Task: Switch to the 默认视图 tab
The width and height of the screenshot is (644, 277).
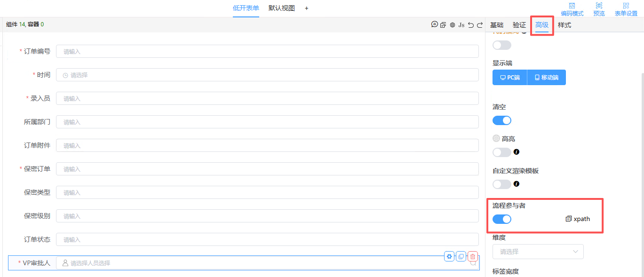Action: [x=281, y=8]
